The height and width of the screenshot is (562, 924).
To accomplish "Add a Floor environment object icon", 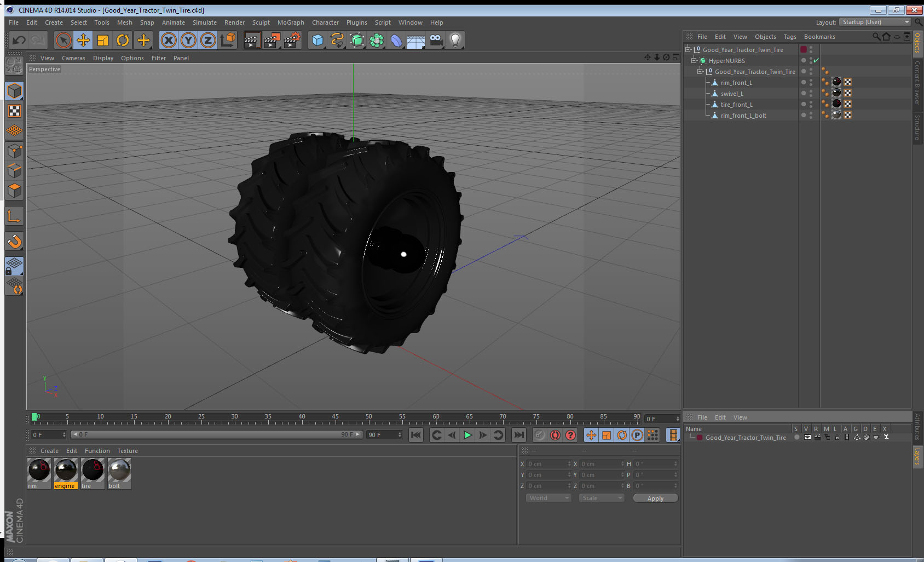I will (416, 40).
